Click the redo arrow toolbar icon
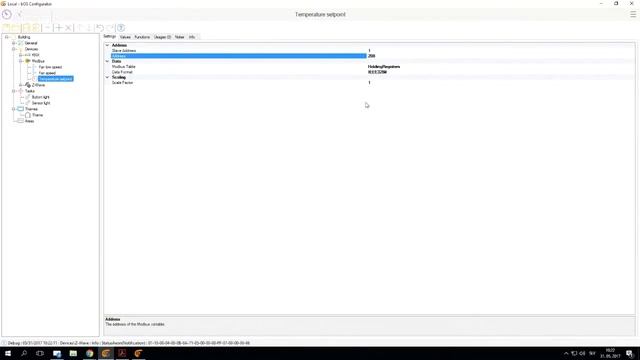This screenshot has width=640, height=360. [110, 28]
